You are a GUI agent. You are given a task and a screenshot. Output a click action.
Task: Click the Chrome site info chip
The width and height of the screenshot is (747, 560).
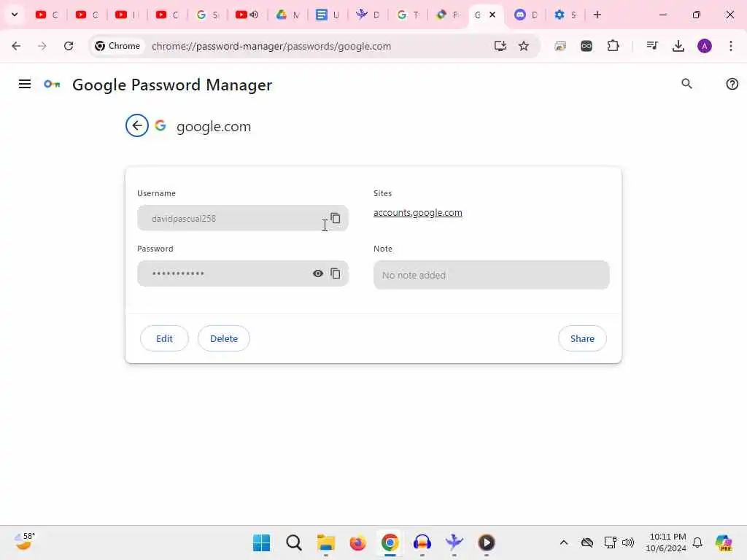point(117,46)
